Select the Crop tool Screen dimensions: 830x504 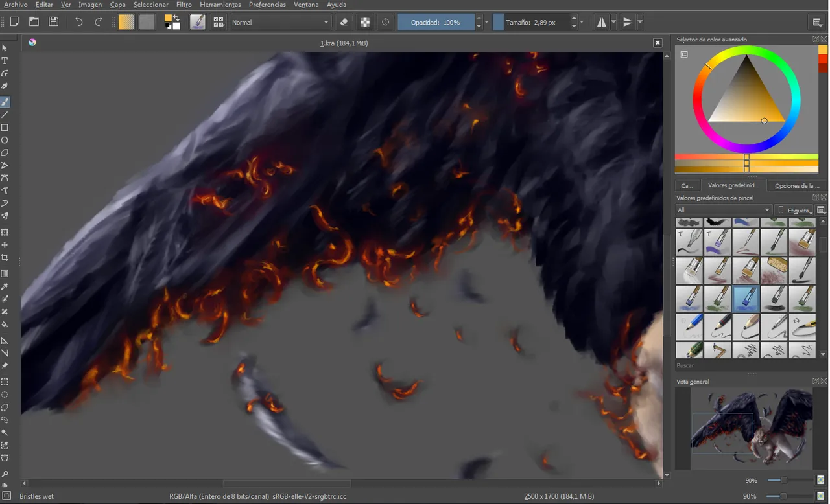[x=5, y=258]
